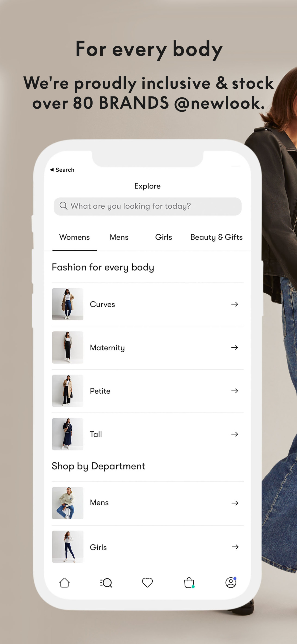
Task: Focus the 'What are you looking for today?' field
Action: (x=148, y=206)
